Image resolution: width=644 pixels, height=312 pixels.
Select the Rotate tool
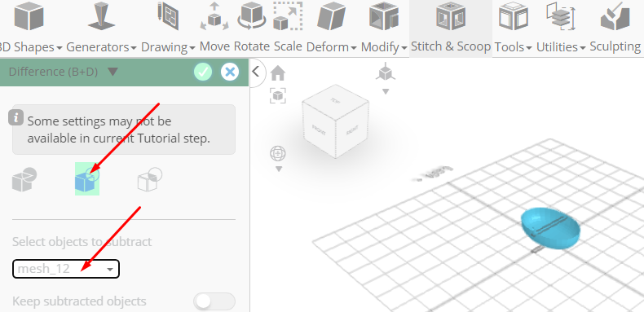point(252,28)
